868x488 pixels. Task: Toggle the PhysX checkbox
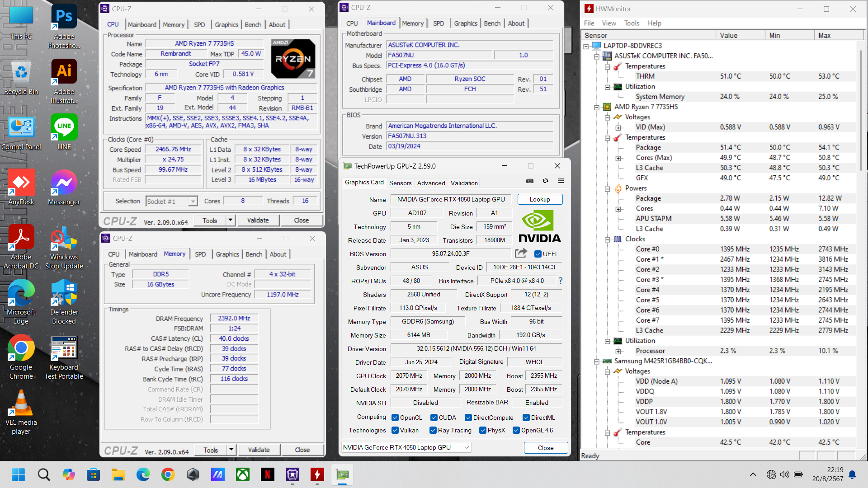[x=483, y=430]
